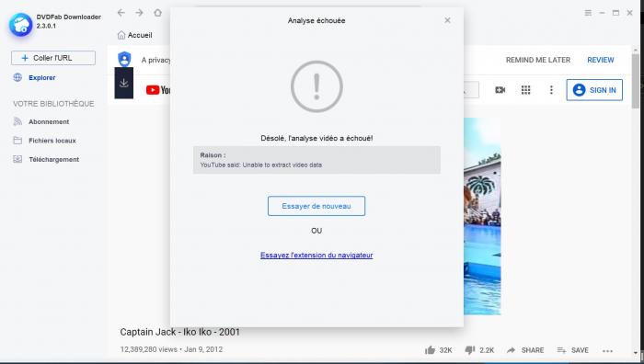644x364 pixels.
Task: Go back with the left arrow
Action: point(121,13)
